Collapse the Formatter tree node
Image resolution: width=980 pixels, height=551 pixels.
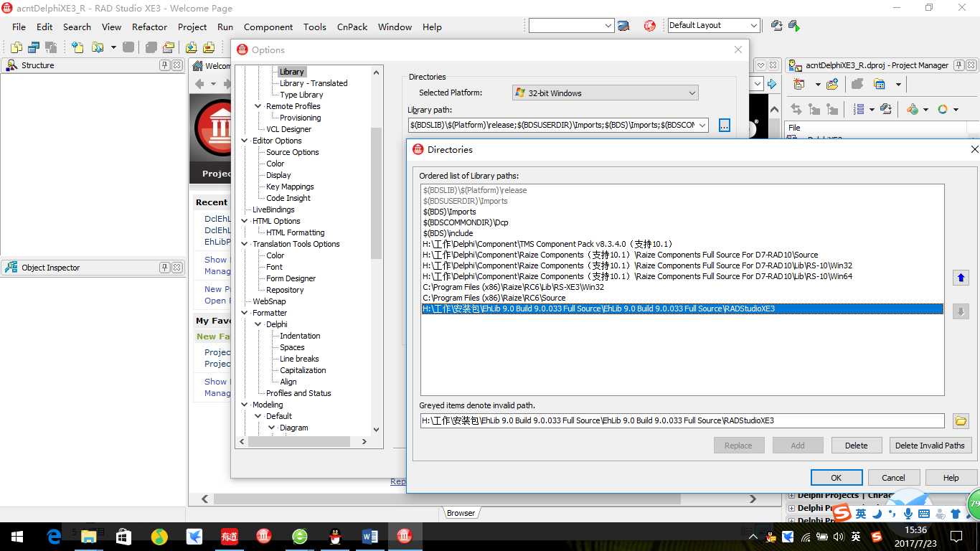(x=245, y=313)
